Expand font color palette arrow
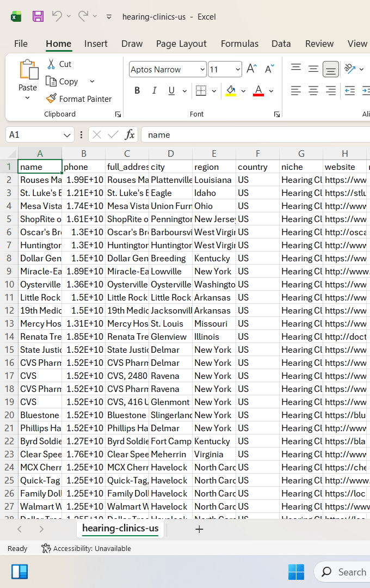Viewport: 370px width, 588px height. coord(271,91)
